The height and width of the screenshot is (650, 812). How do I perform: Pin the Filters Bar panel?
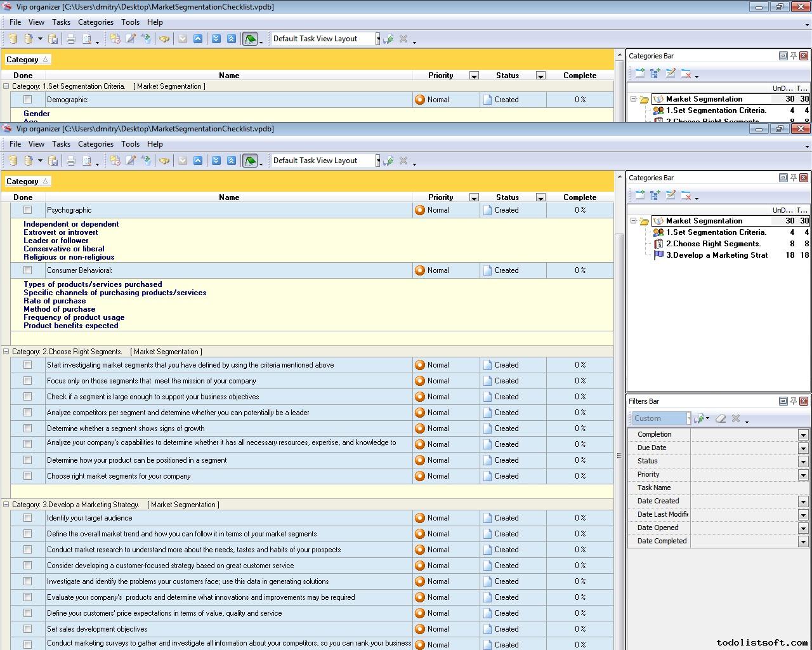pyautogui.click(x=793, y=401)
